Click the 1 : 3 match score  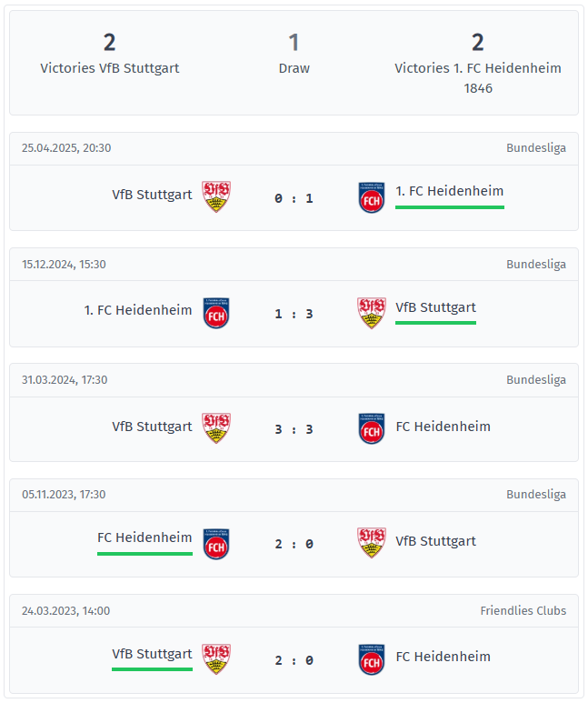pos(294,314)
